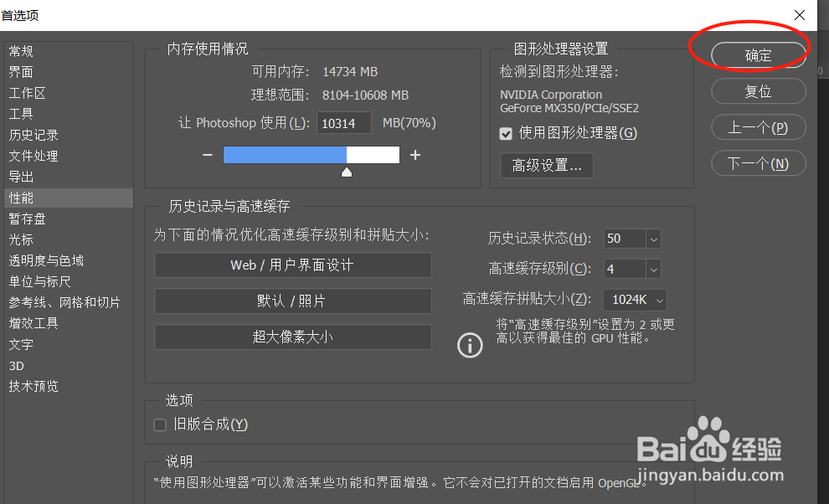This screenshot has height=504, width=829.
Task: Choose the 默认 / 照片 cache preset
Action: point(293,301)
